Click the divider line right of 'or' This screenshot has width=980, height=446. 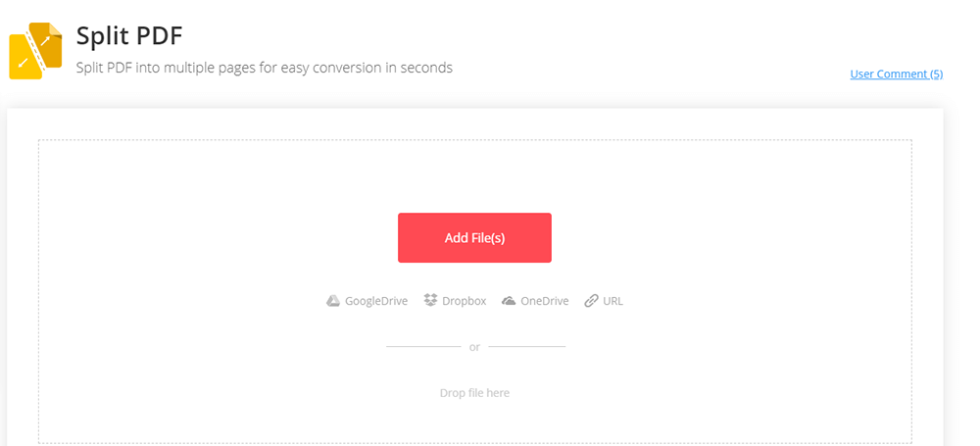click(527, 346)
